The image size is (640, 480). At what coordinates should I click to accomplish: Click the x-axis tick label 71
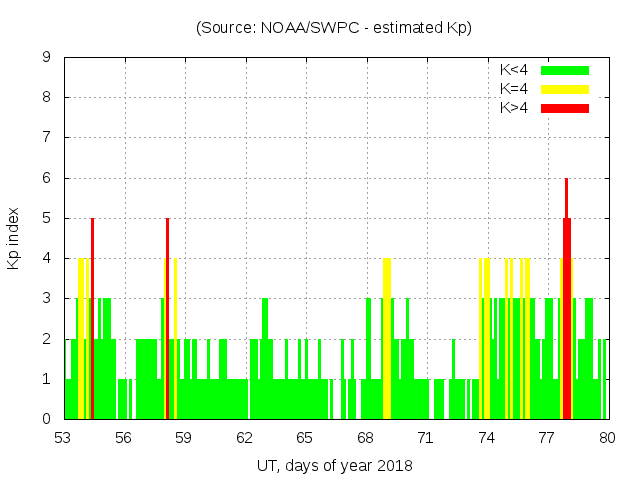(426, 437)
